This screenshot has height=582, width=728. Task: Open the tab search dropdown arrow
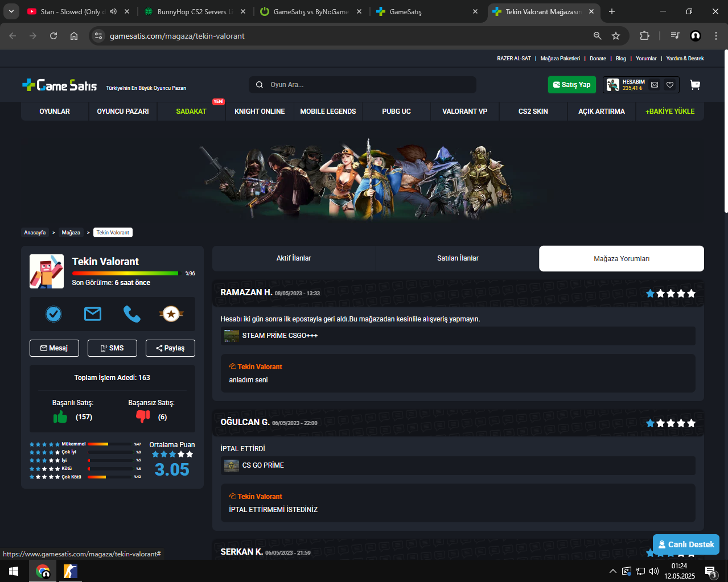(x=11, y=11)
